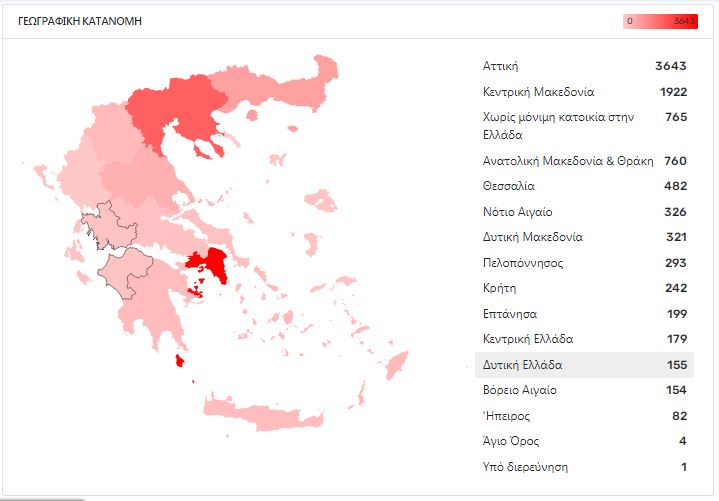Click the Κεντρική Μακεδονία list entry

[x=584, y=92]
